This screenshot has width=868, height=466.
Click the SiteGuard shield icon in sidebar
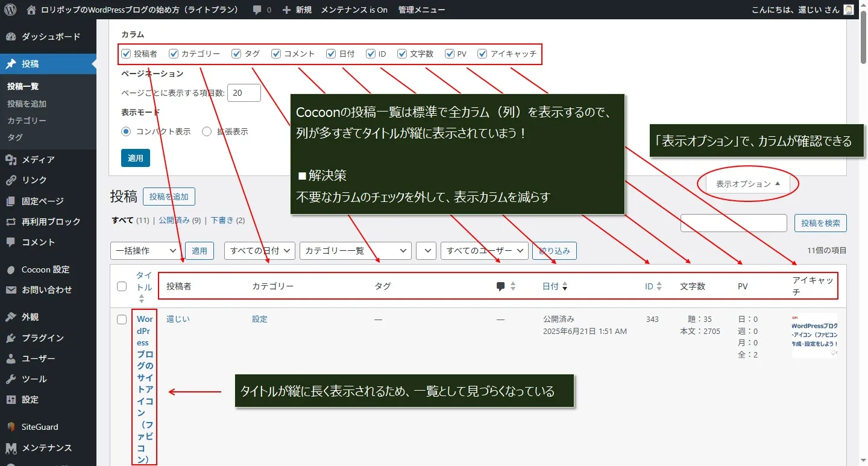[11, 427]
